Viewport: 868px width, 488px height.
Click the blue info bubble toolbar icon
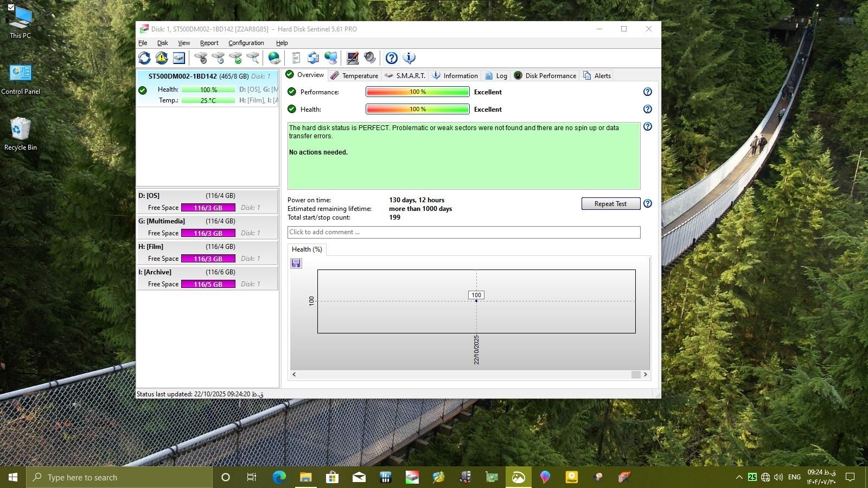pyautogui.click(x=409, y=58)
